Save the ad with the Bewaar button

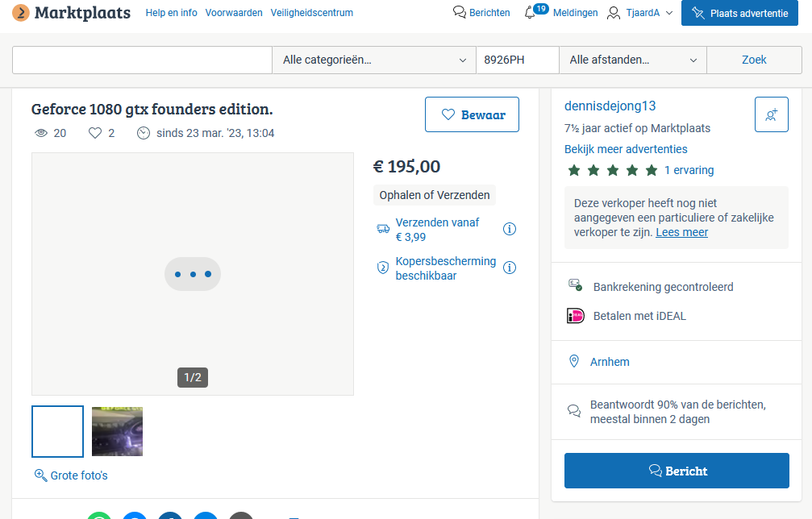coord(472,114)
